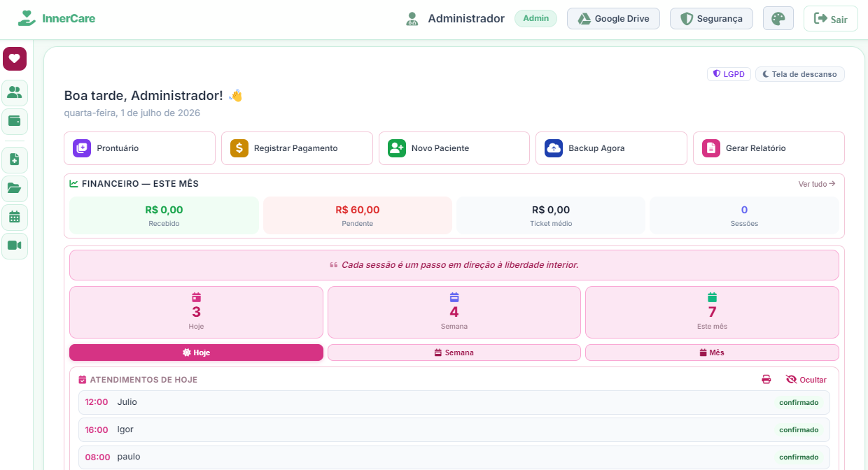Image resolution: width=868 pixels, height=470 pixels.
Task: Click the motivational quote banner
Action: 454,265
